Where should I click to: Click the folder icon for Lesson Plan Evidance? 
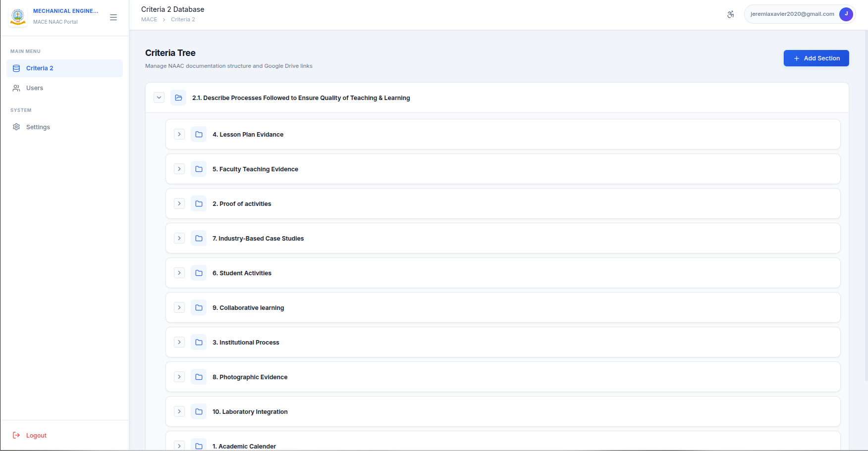(x=199, y=134)
